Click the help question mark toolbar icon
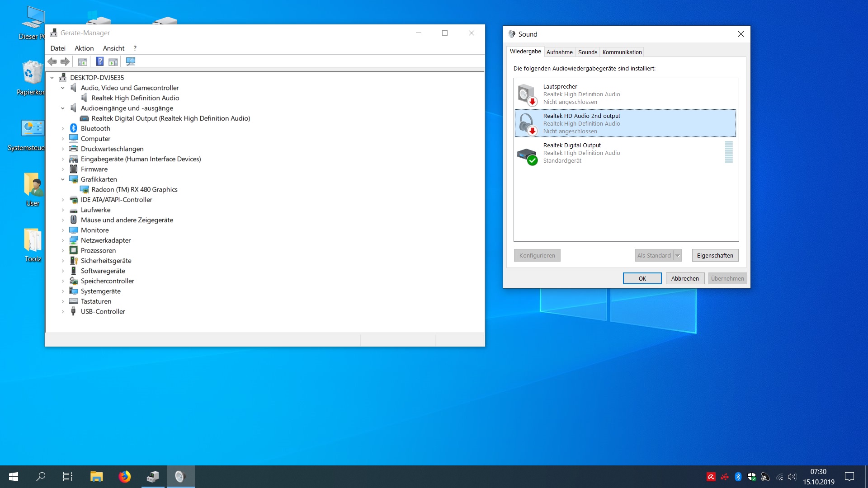Viewport: 868px width, 488px height. (x=100, y=61)
